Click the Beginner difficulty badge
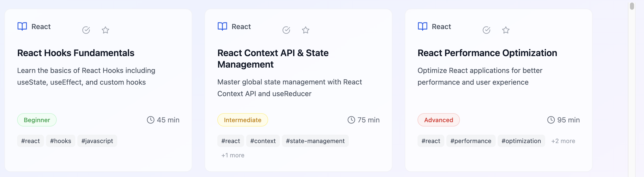This screenshot has width=644, height=177. (x=37, y=120)
